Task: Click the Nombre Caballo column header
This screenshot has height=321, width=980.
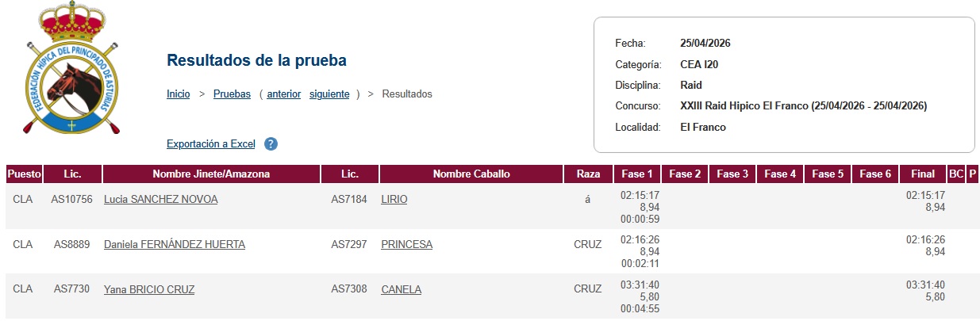Action: point(471,174)
